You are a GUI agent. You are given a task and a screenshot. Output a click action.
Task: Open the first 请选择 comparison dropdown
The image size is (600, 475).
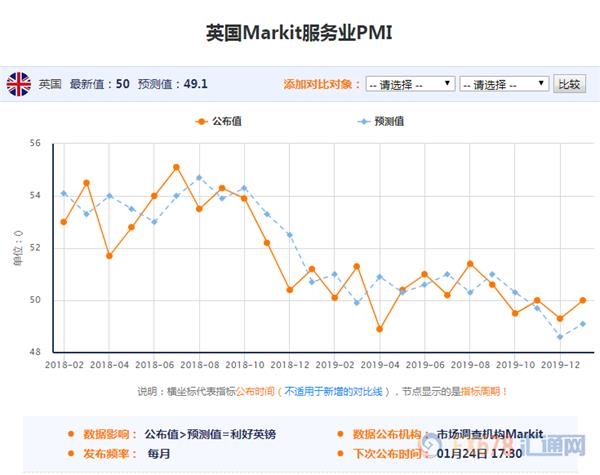tap(410, 84)
